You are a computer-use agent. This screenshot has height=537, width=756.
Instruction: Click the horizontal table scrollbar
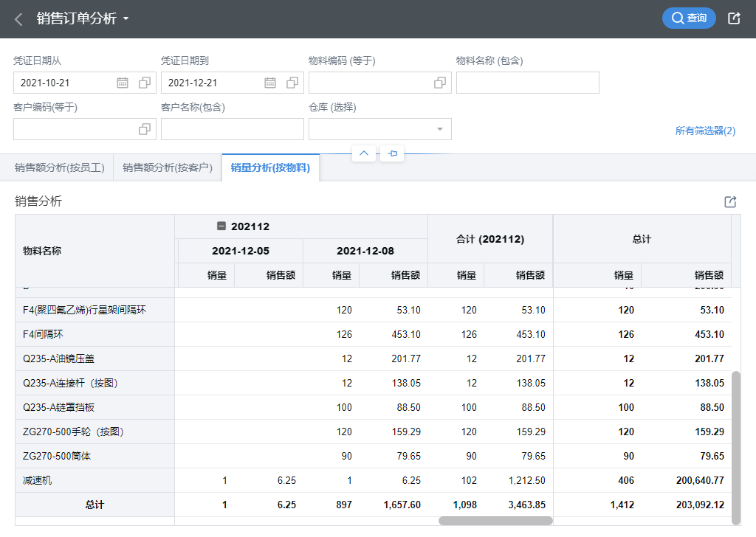(495, 521)
